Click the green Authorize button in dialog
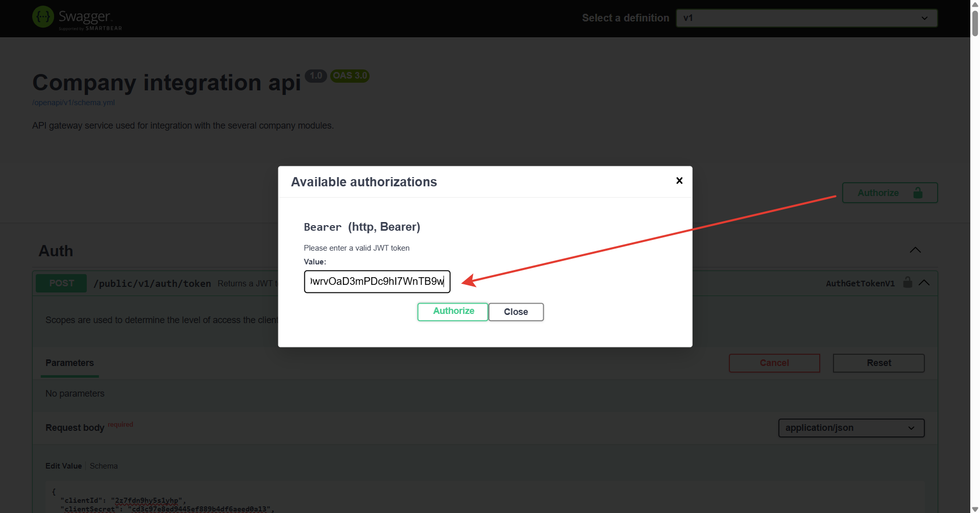The width and height of the screenshot is (980, 513). (453, 311)
